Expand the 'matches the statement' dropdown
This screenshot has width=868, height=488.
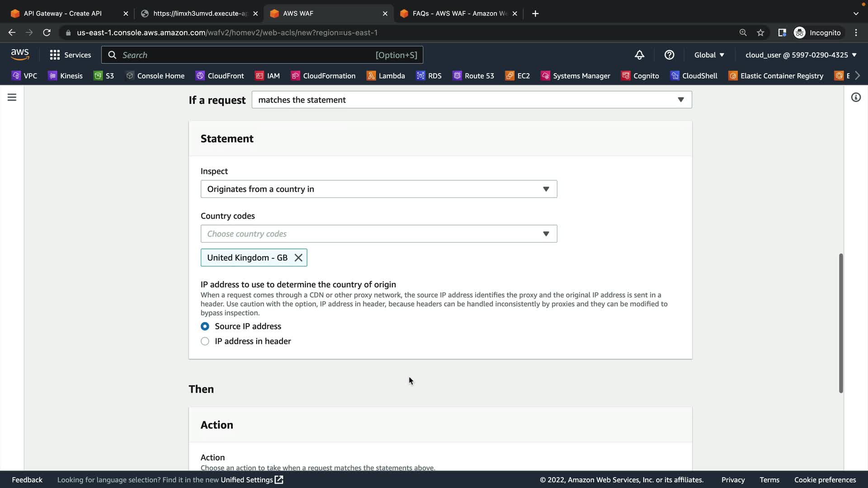(471, 100)
